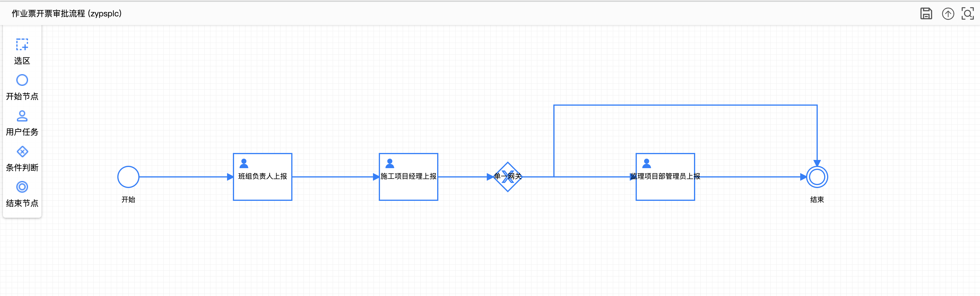The height and width of the screenshot is (296, 980).
Task: Select the 班组负责人上报 task node
Action: click(x=262, y=177)
